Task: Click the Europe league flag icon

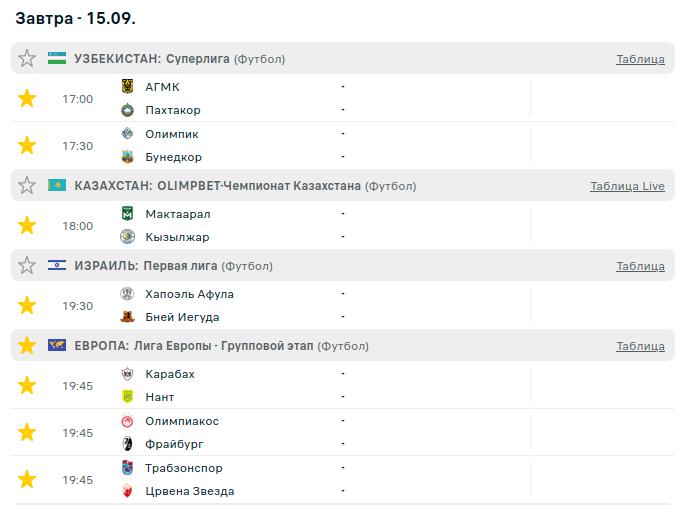Action: click(x=57, y=346)
